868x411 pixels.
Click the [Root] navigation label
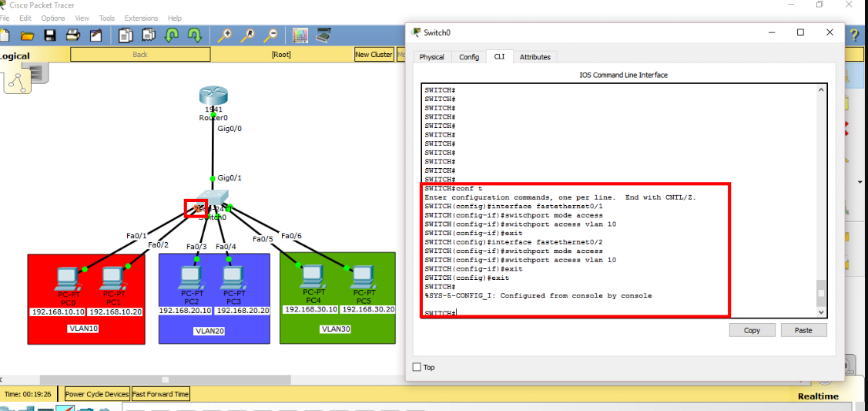[x=281, y=54]
